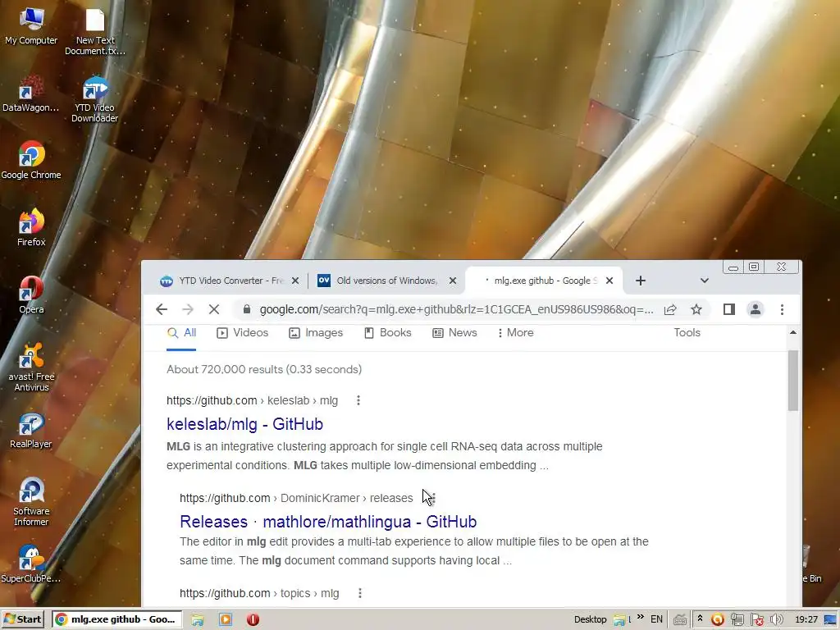View site information lock icon
The width and height of the screenshot is (840, 630).
click(x=246, y=309)
